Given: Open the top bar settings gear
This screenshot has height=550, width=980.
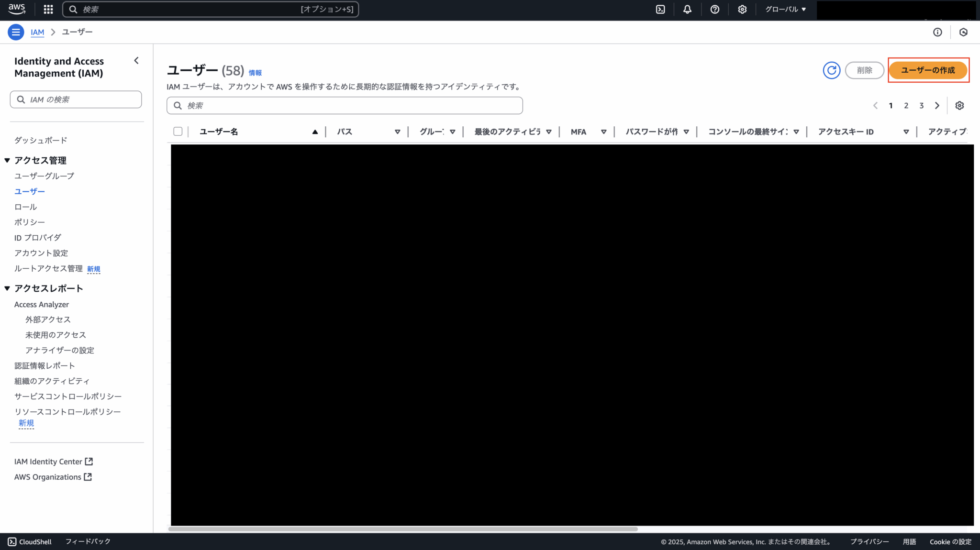Looking at the screenshot, I should [742, 9].
